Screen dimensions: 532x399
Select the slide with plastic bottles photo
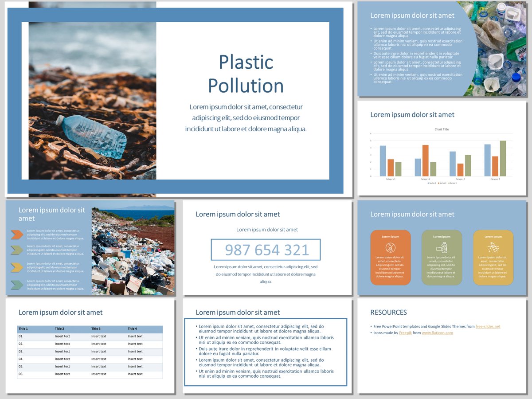[442, 49]
